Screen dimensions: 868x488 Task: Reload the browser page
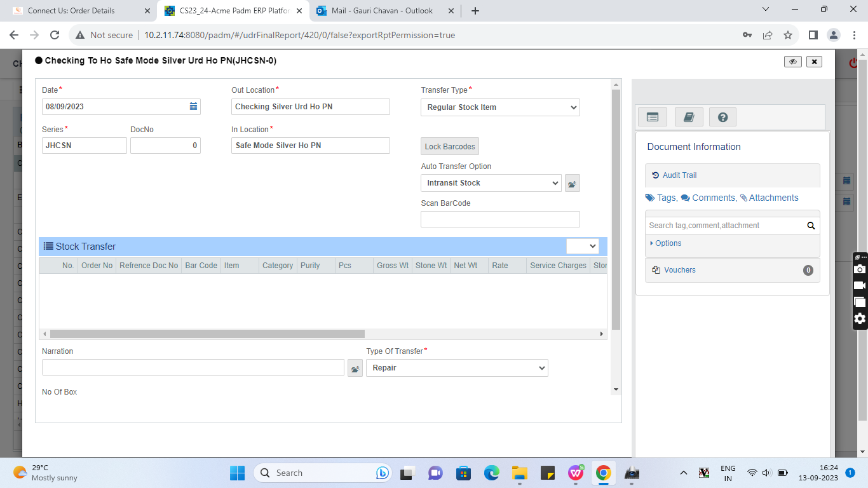pos(55,35)
